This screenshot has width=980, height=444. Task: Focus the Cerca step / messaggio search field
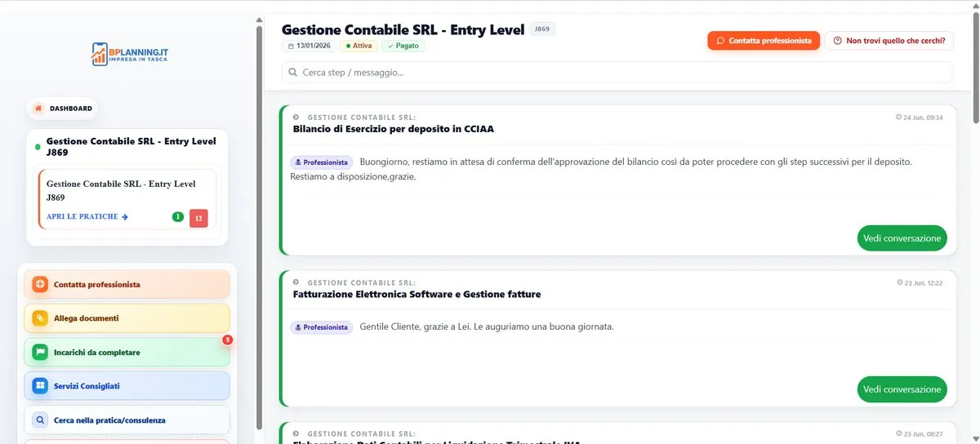coord(617,72)
